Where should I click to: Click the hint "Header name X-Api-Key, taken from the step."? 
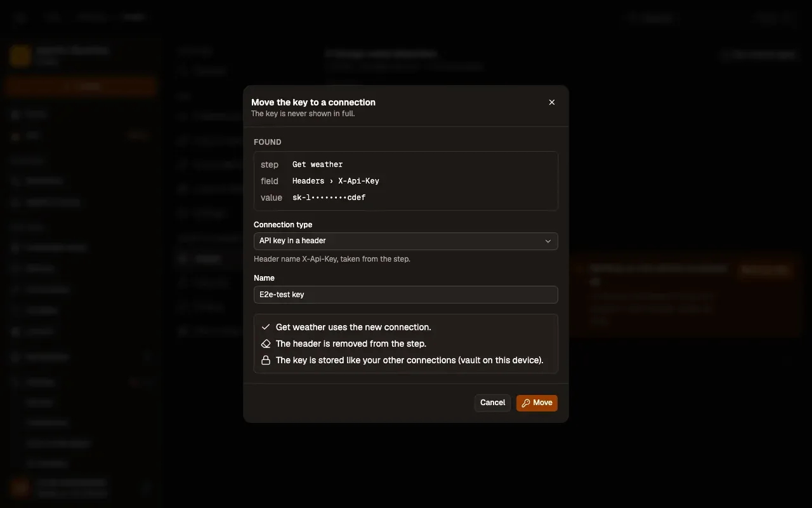coord(332,259)
